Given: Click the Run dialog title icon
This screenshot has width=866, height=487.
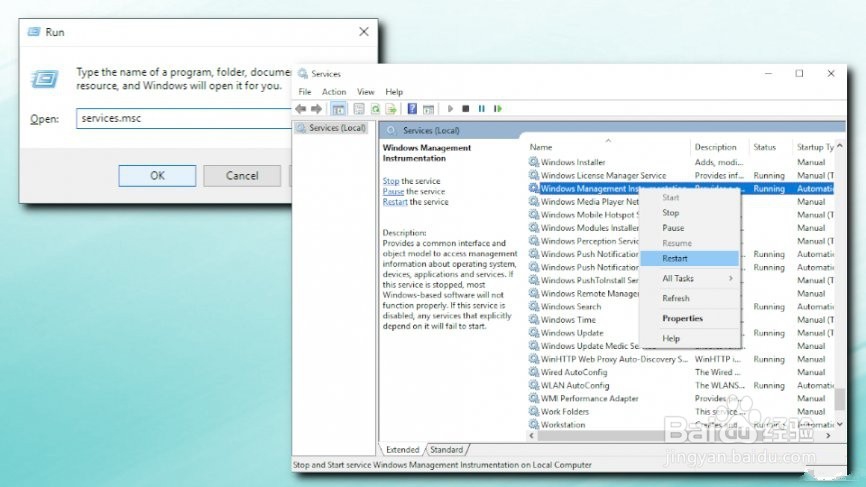Looking at the screenshot, I should point(34,31).
